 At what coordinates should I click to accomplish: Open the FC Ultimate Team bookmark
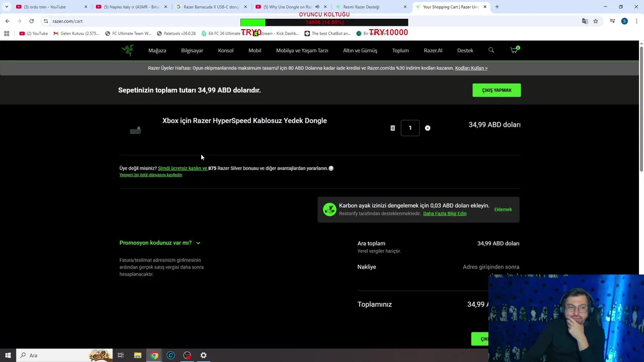tap(128, 34)
